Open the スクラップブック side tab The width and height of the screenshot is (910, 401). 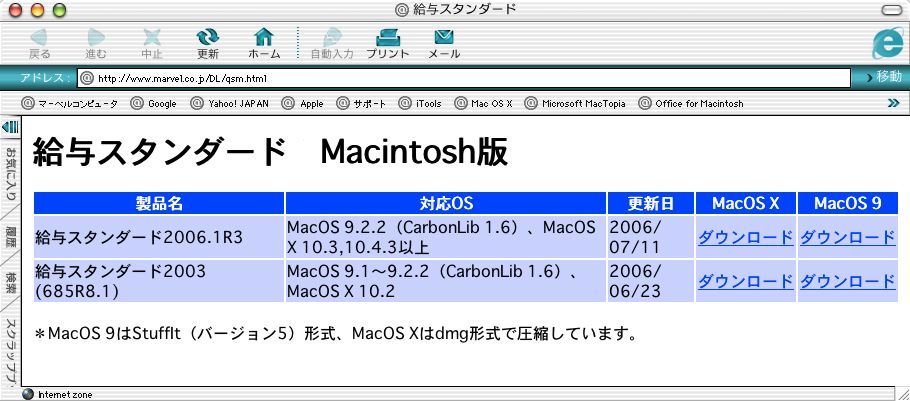pos(10,349)
